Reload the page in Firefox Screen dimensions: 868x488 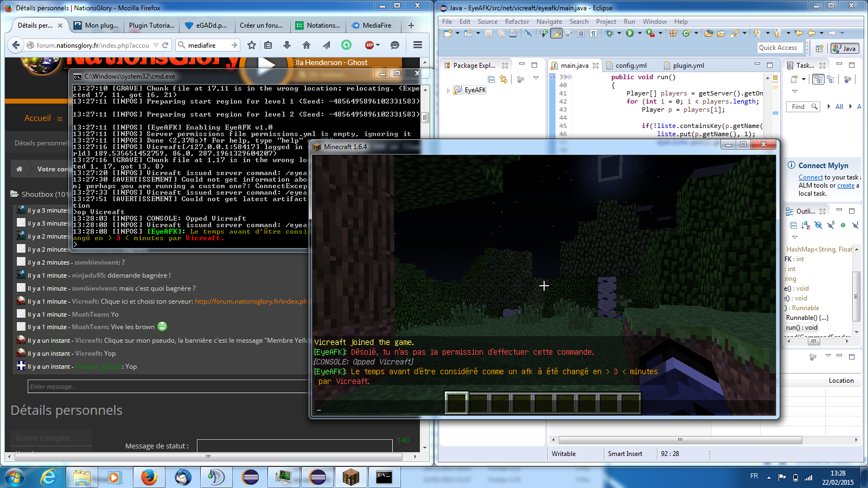click(165, 45)
